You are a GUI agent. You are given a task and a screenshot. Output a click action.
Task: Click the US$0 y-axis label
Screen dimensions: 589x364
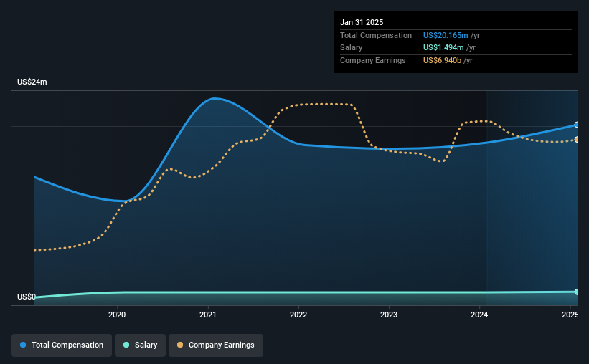point(27,297)
